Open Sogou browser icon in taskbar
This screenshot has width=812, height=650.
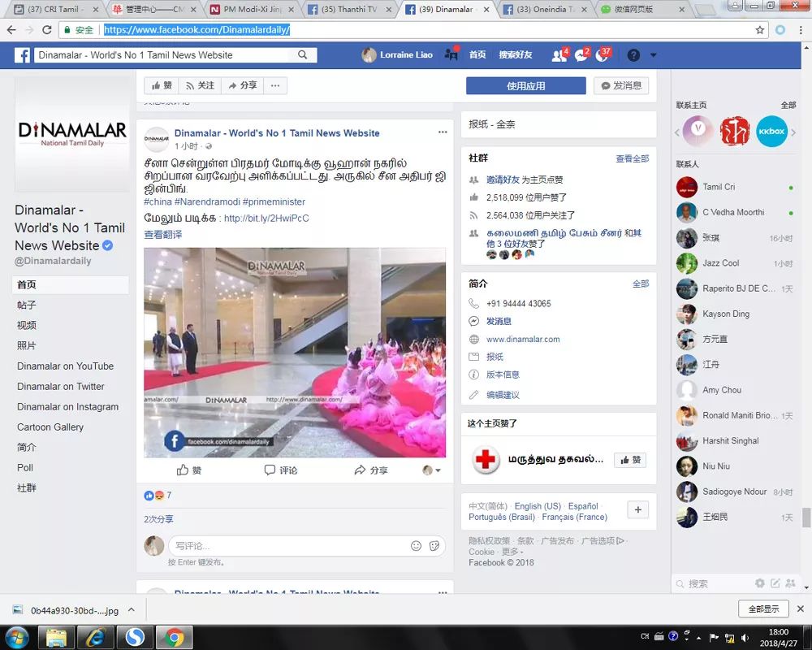[x=135, y=637]
